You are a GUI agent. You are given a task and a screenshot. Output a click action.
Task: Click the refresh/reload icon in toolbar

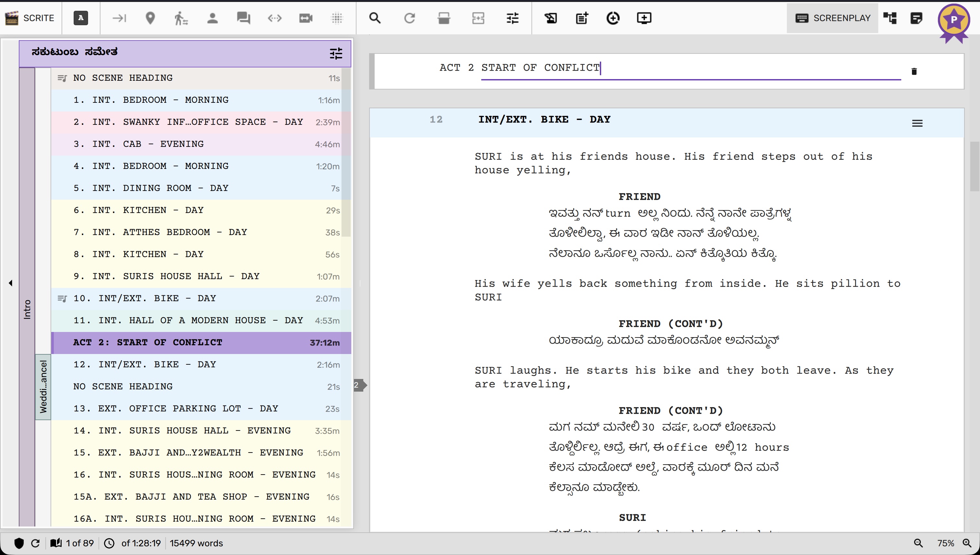pos(409,18)
